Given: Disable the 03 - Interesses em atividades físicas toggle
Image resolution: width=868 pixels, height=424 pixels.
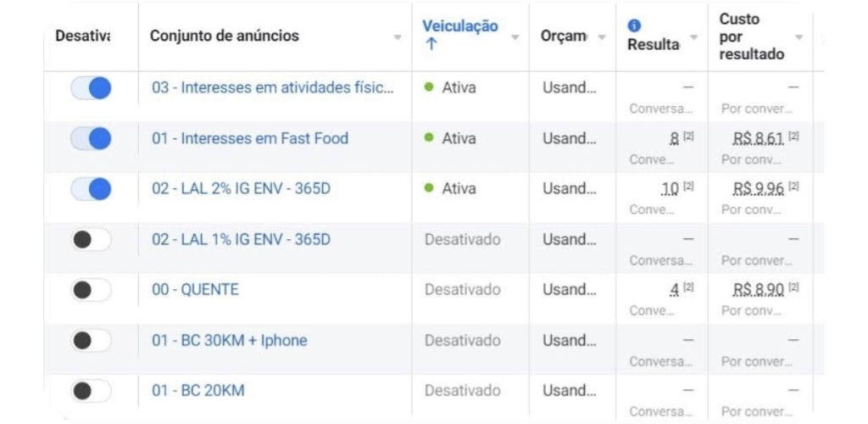Looking at the screenshot, I should pyautogui.click(x=91, y=88).
